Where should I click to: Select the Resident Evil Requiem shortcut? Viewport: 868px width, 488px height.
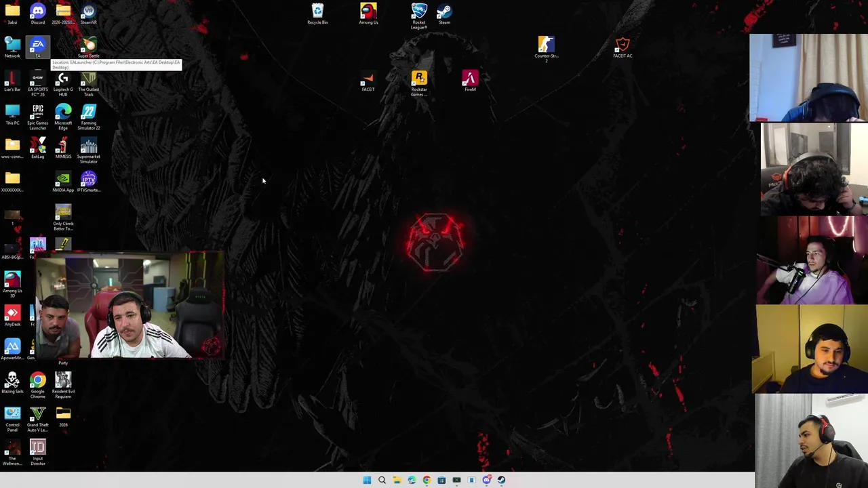[x=63, y=385]
